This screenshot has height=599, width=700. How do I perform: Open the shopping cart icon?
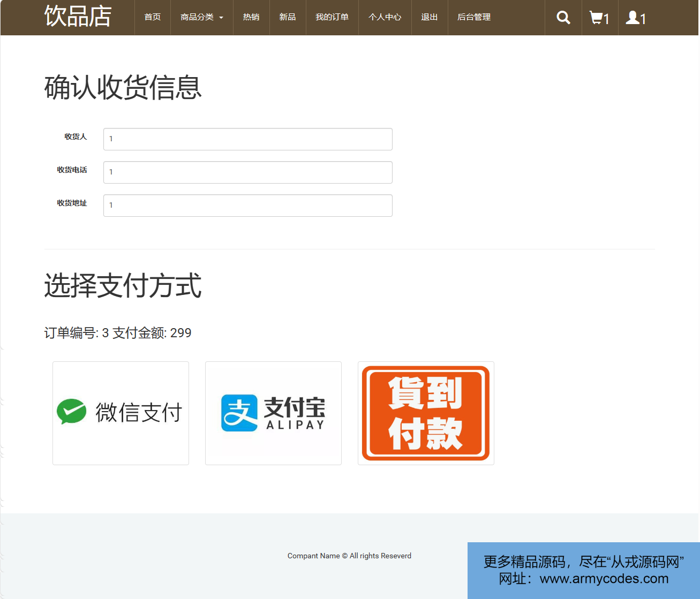point(599,18)
